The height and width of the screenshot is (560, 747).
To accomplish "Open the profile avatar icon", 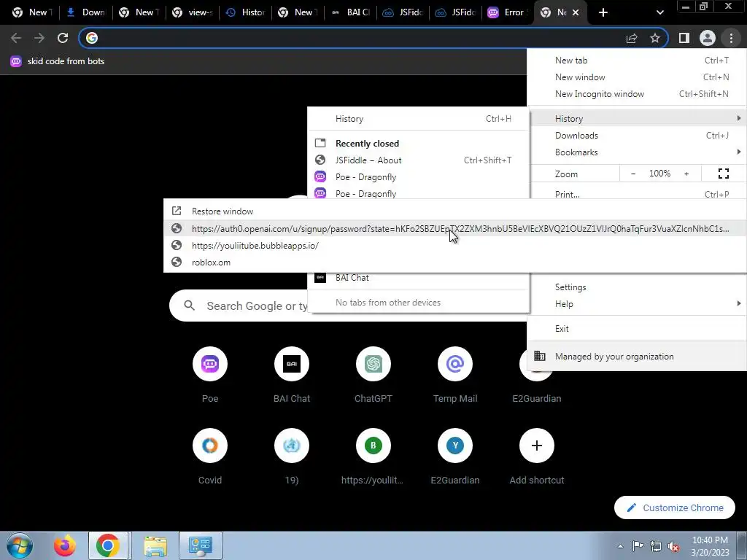I will (708, 38).
